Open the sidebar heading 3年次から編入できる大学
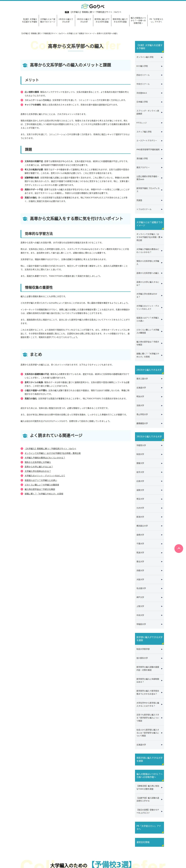This screenshot has height=868, width=186. coord(149,437)
